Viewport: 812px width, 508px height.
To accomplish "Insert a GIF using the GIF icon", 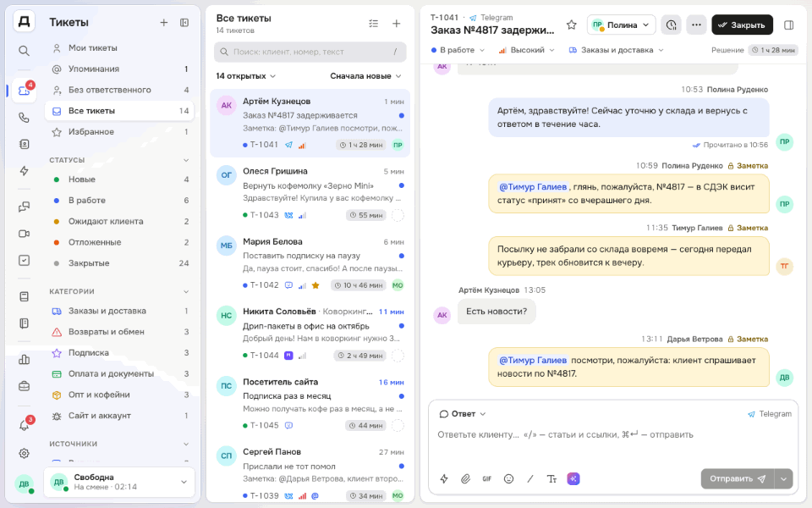I will [x=487, y=479].
